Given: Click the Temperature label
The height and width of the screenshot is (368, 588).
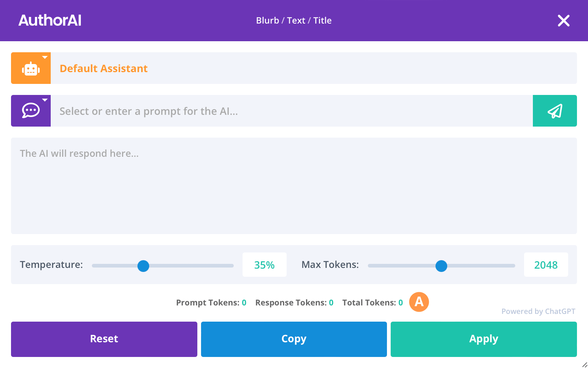Looking at the screenshot, I should pos(51,265).
